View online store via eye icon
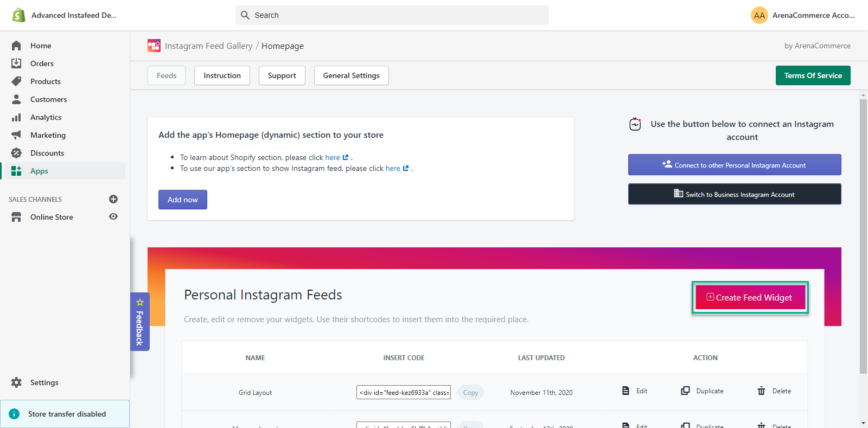The width and height of the screenshot is (868, 428). (113, 216)
